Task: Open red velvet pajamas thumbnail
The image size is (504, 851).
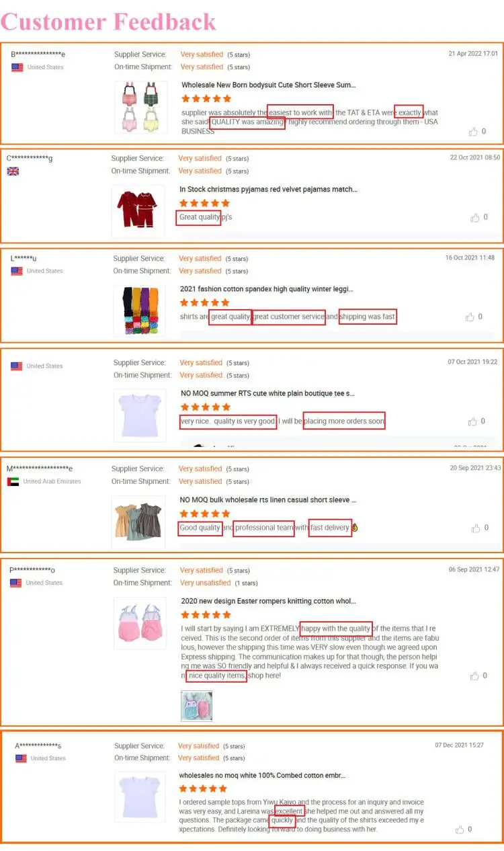Action: pos(138,210)
